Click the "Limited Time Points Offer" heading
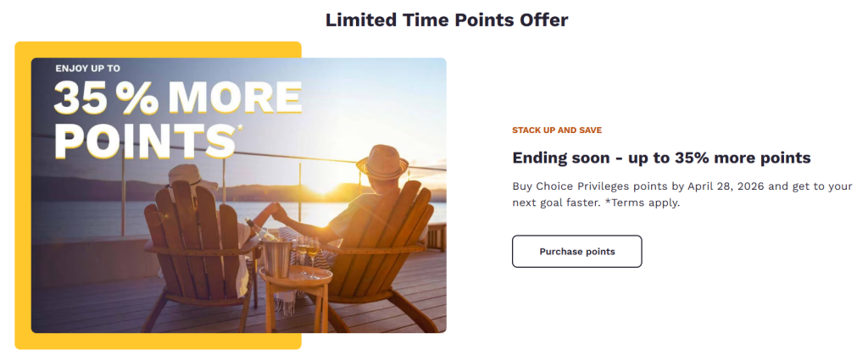The width and height of the screenshot is (868, 361). 447,19
